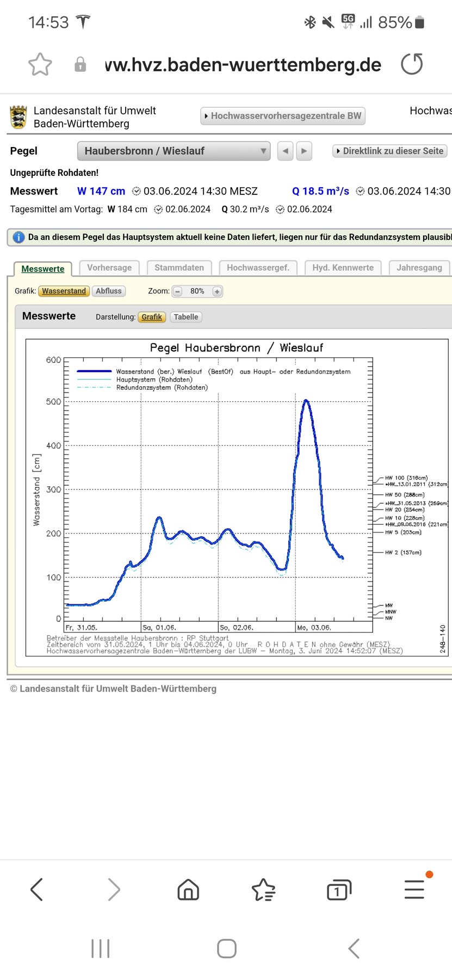Screen dimensions: 452x980
Task: Open the Haubersbronn / Wieslauf dropdown
Action: tap(174, 151)
